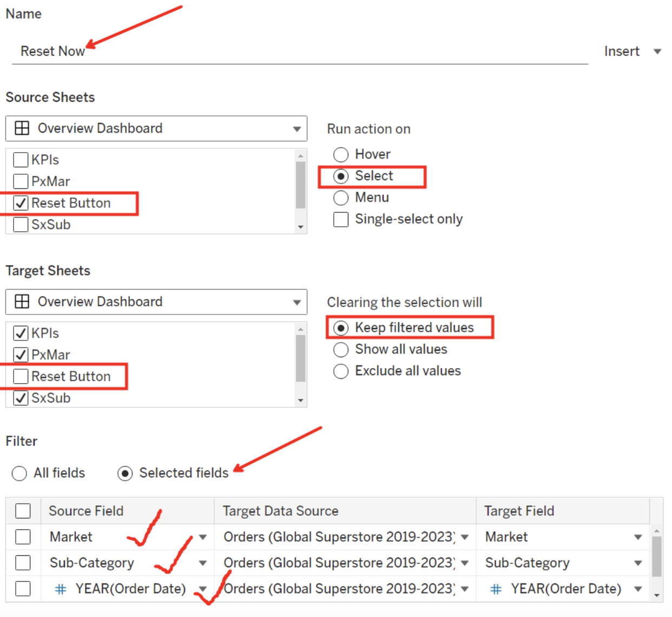Click the down arrow on the Source Sheets scrollbar

(301, 227)
